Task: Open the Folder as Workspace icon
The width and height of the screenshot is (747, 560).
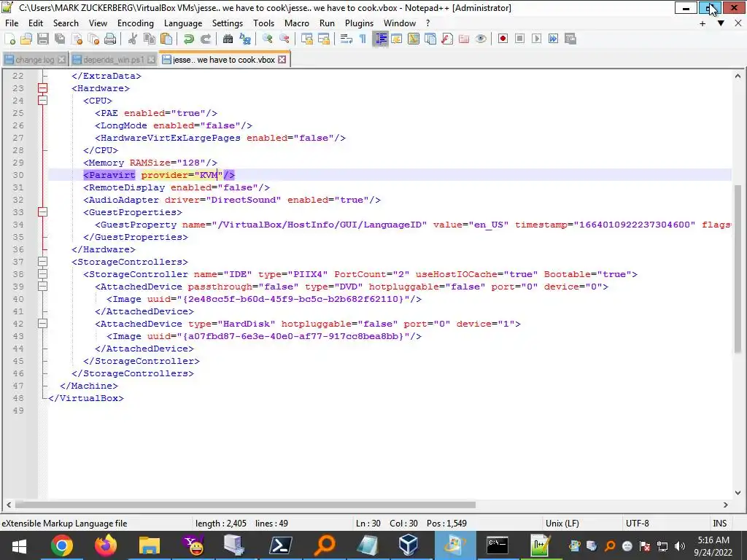Action: pos(463,39)
